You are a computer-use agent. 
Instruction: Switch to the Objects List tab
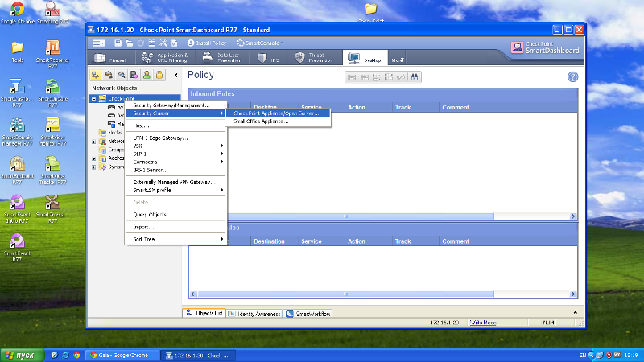point(204,313)
